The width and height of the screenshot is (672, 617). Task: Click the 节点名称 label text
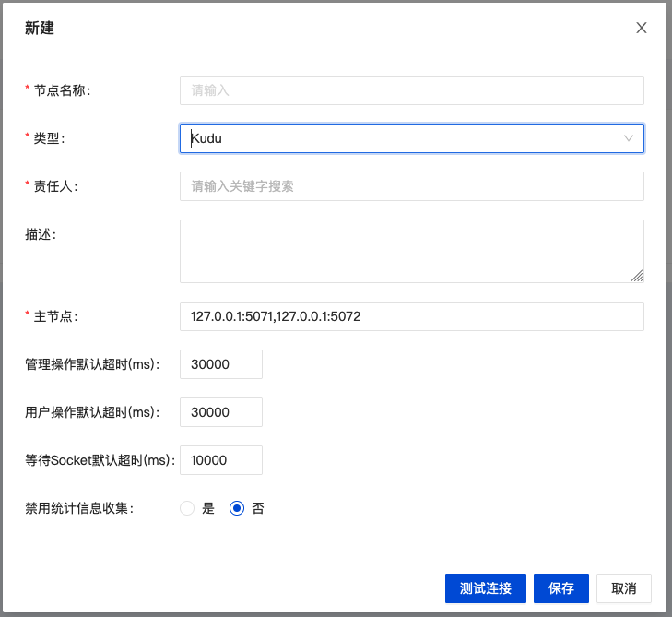[62, 90]
